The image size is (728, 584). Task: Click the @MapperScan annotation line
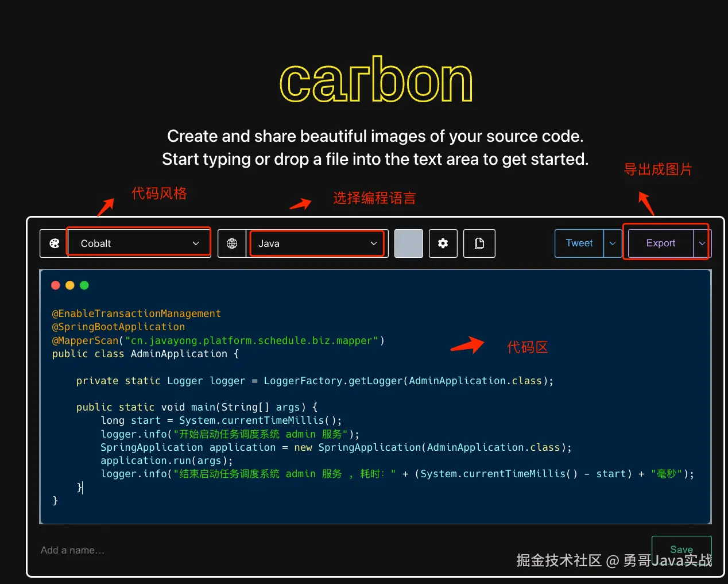(x=218, y=341)
